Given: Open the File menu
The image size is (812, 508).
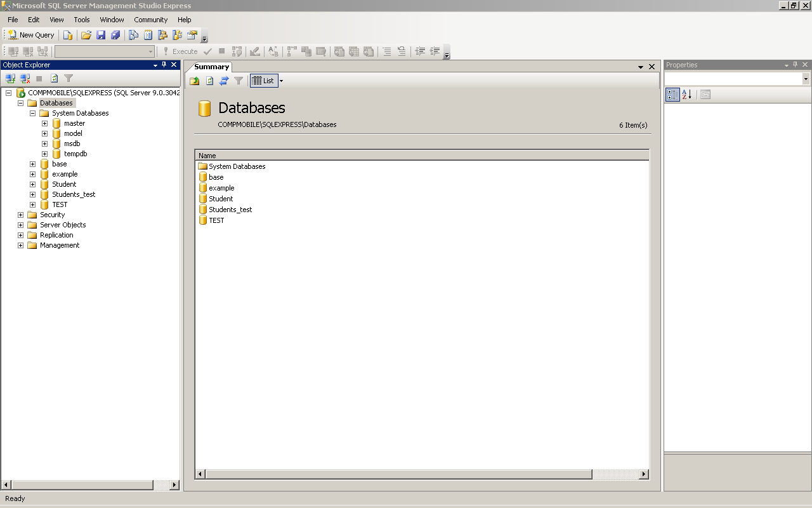Looking at the screenshot, I should point(13,20).
